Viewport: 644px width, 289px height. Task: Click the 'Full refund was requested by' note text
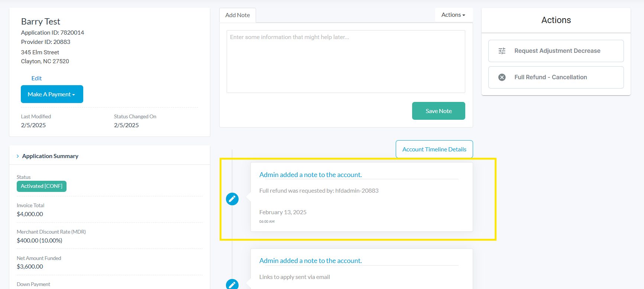coord(319,191)
